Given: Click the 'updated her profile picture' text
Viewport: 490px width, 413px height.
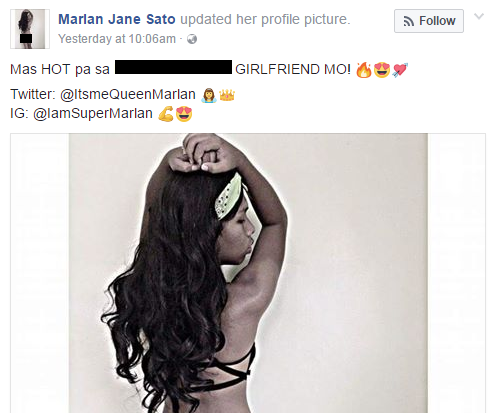Looking at the screenshot, I should (265, 19).
